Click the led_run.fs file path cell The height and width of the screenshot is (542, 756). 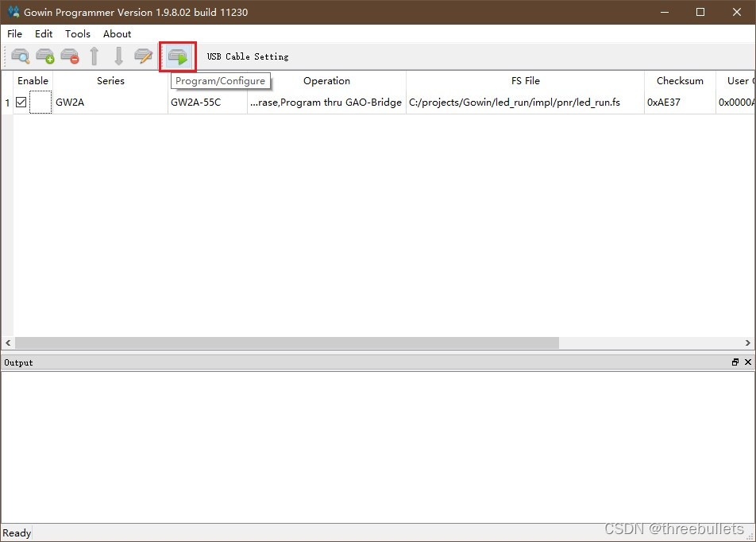pyautogui.click(x=526, y=103)
